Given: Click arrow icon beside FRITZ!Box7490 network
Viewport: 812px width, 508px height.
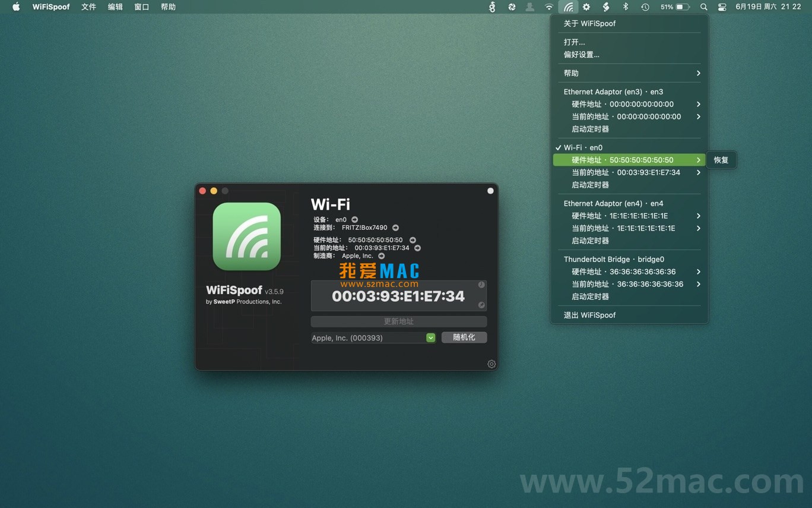Looking at the screenshot, I should [395, 228].
